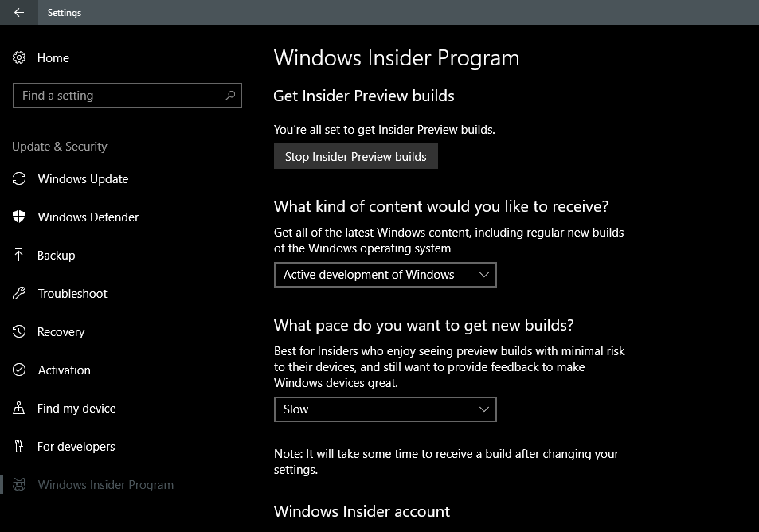The height and width of the screenshot is (532, 759).
Task: Click the Troubleshoot wrench icon
Action: pos(19,293)
